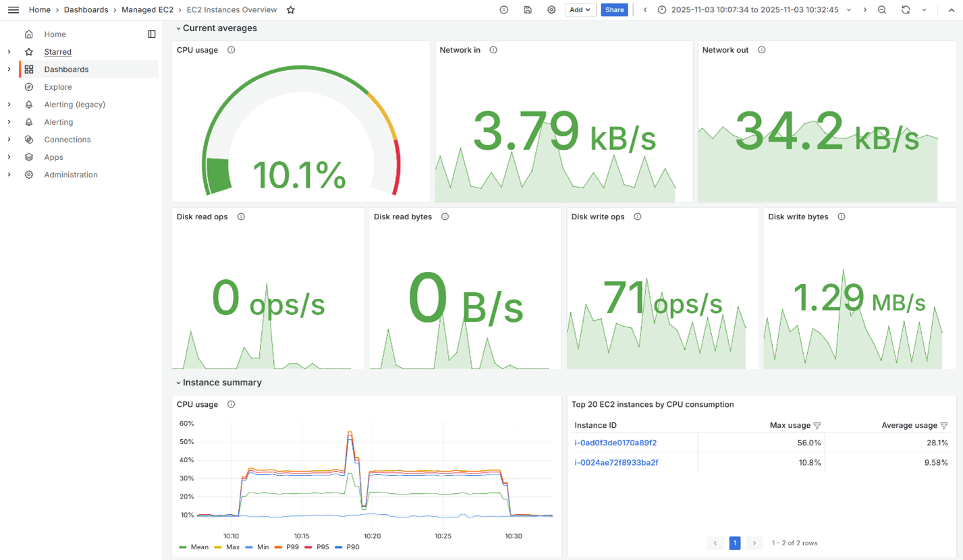Star the EC2 Instances Overview dashboard
This screenshot has height=560, width=963.
(290, 10)
